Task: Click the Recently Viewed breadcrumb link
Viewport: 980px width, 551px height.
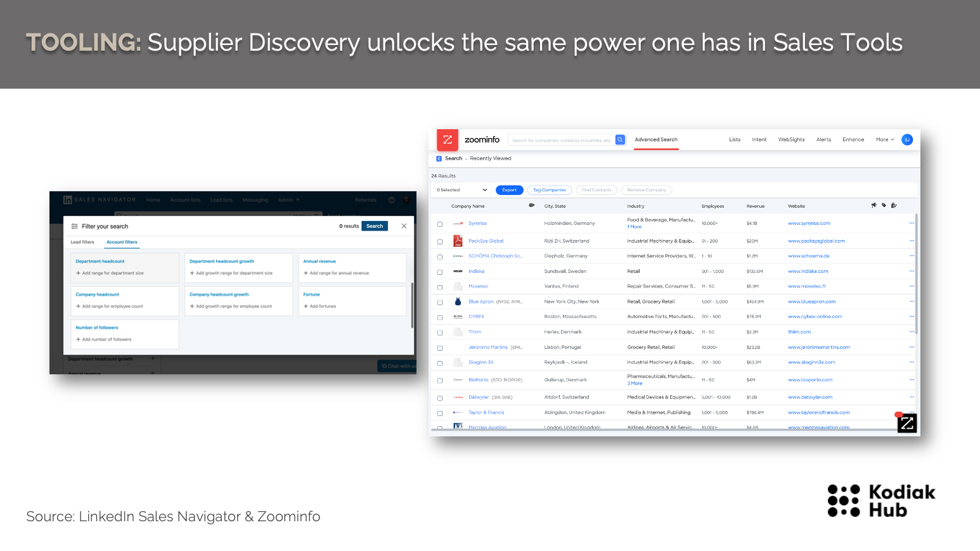Action: [491, 158]
